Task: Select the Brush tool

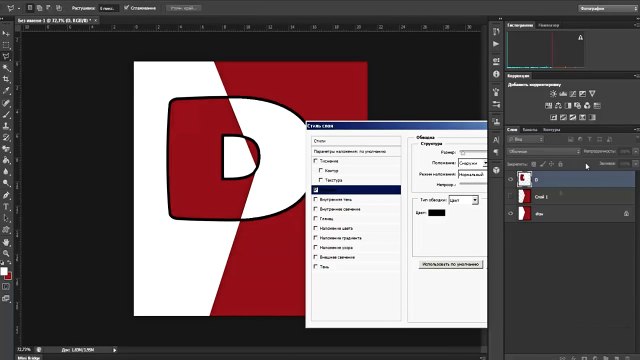Action: point(6,115)
